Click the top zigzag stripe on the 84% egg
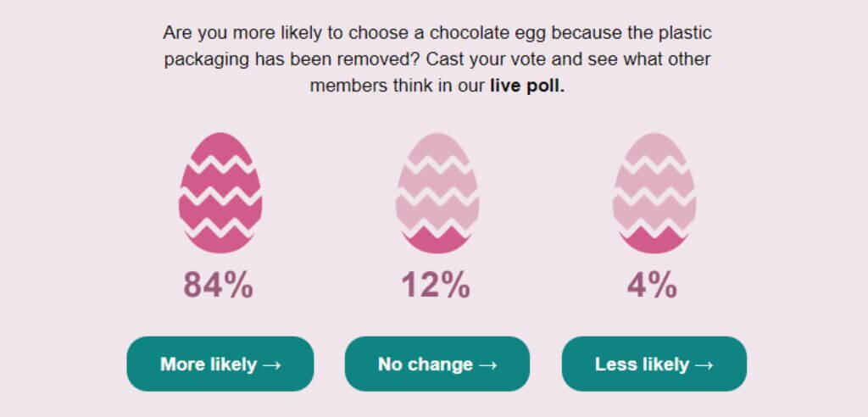Screen dimensions: 868x417 click(220, 164)
